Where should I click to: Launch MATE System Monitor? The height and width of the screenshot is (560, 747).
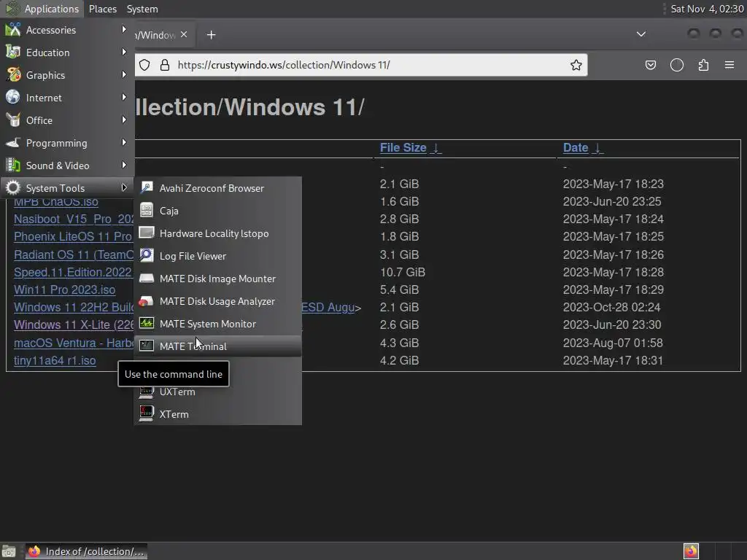click(x=217, y=324)
